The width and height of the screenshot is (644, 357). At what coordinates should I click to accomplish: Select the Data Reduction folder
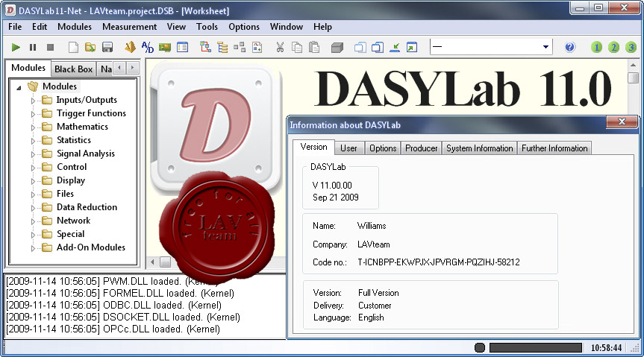(x=87, y=207)
